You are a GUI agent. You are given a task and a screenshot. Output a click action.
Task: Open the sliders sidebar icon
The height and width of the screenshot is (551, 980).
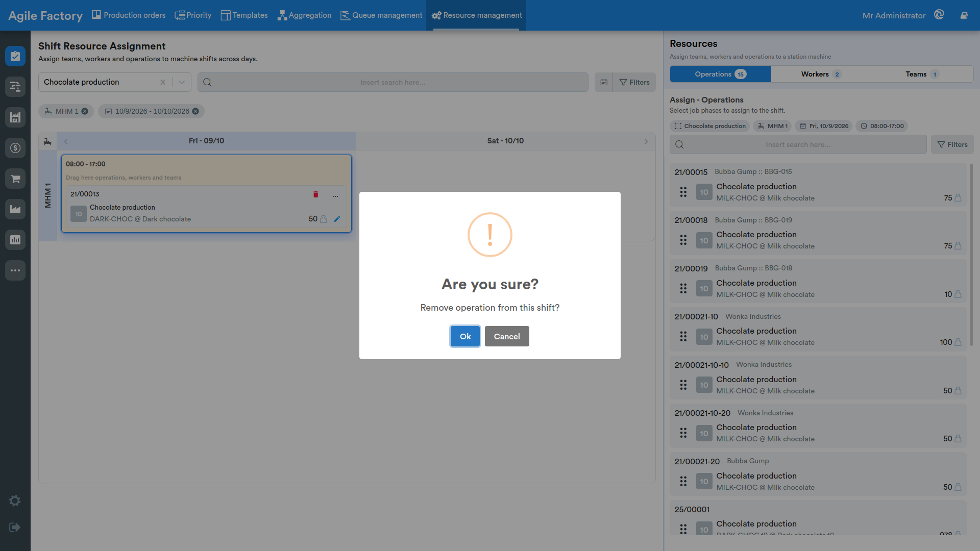tap(15, 87)
